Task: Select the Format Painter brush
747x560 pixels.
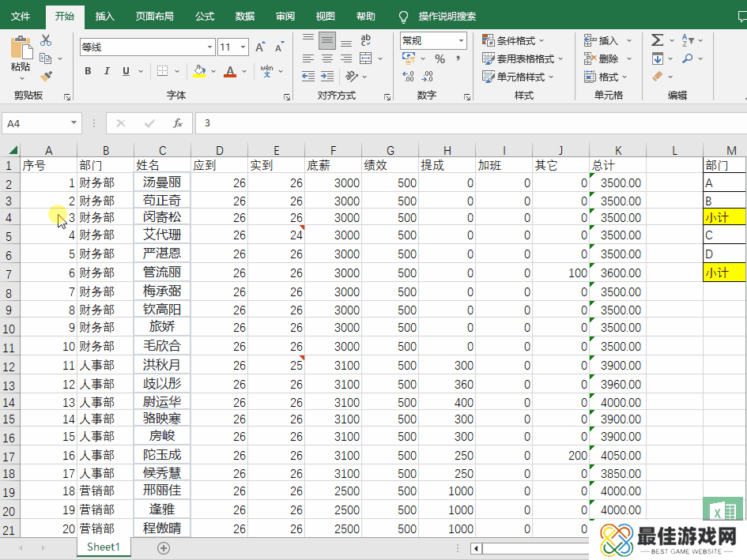Action: [x=46, y=77]
